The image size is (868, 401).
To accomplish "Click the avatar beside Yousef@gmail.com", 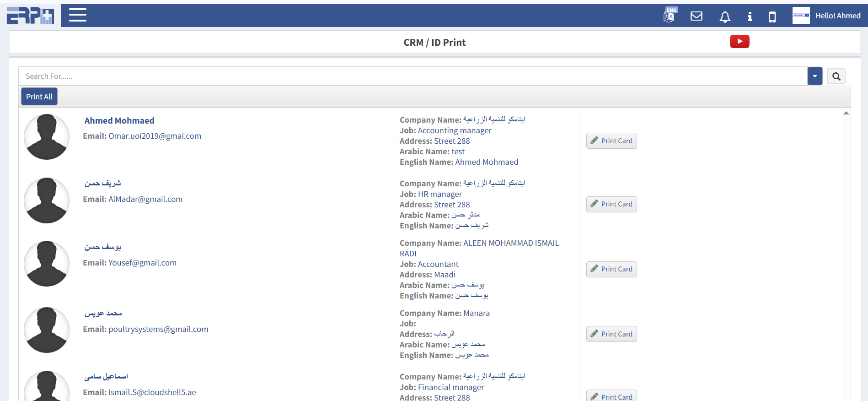I will (47, 264).
